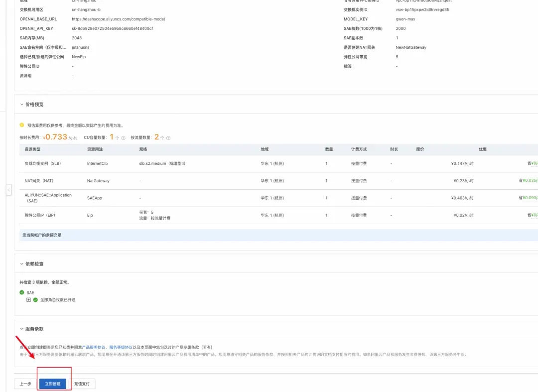Click the 规格 column header

[x=143, y=149]
